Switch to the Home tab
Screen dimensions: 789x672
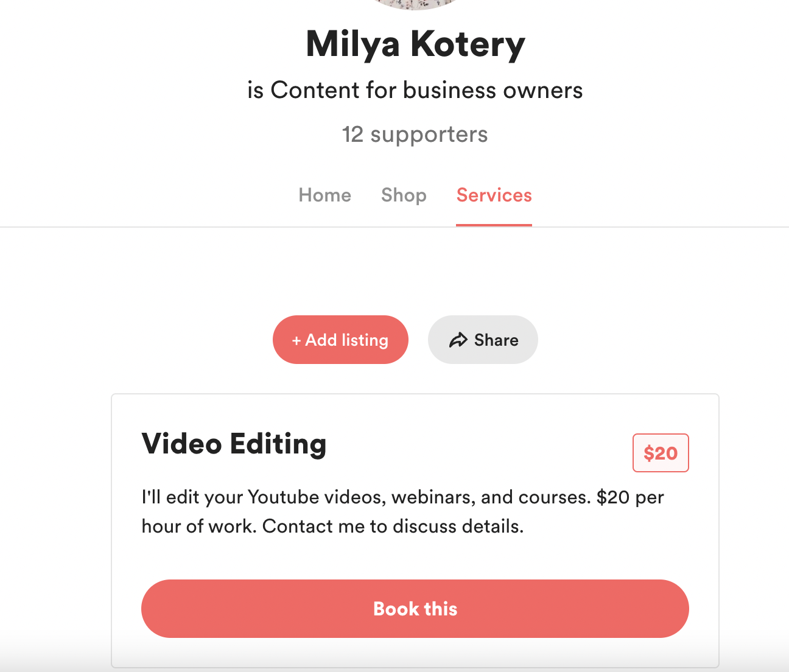pos(324,195)
